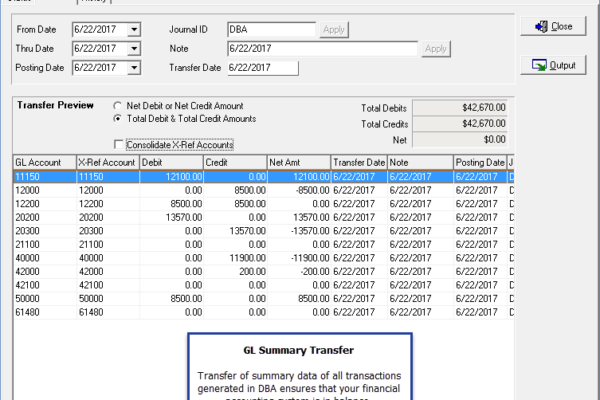Click the From Date text box
This screenshot has width=600, height=400.
click(x=100, y=29)
